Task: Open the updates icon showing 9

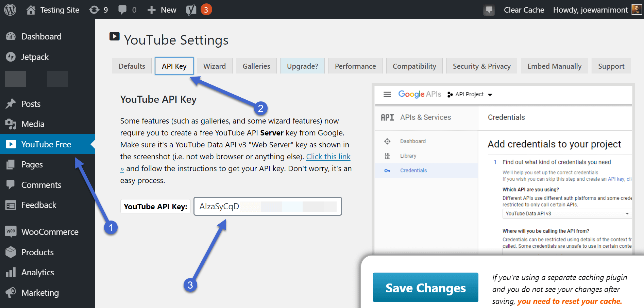Action: tap(98, 10)
